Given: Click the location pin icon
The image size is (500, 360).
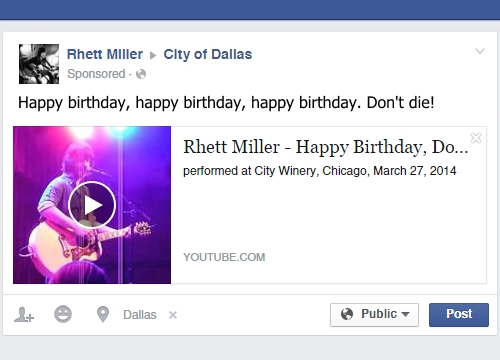Looking at the screenshot, I should point(103,314).
